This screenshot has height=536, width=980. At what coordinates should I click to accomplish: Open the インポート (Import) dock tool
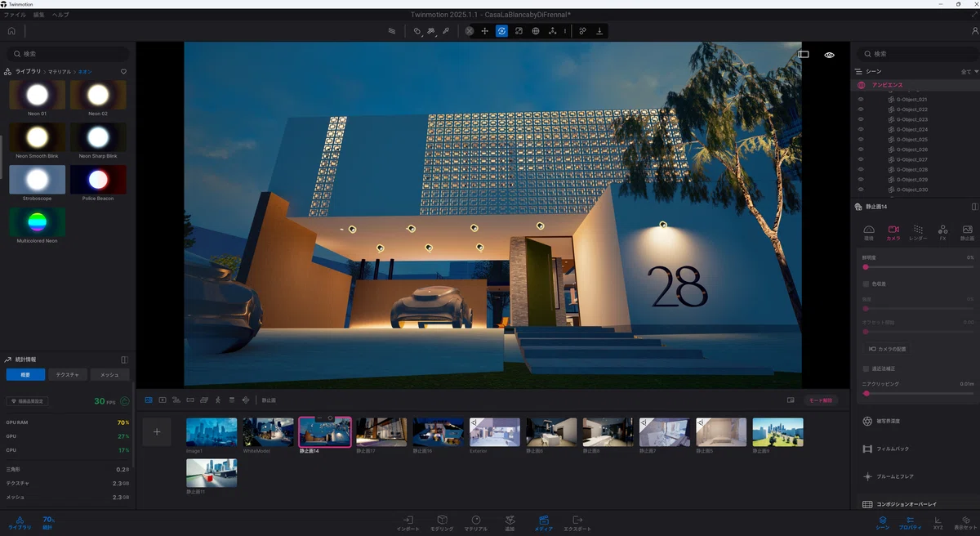(408, 523)
